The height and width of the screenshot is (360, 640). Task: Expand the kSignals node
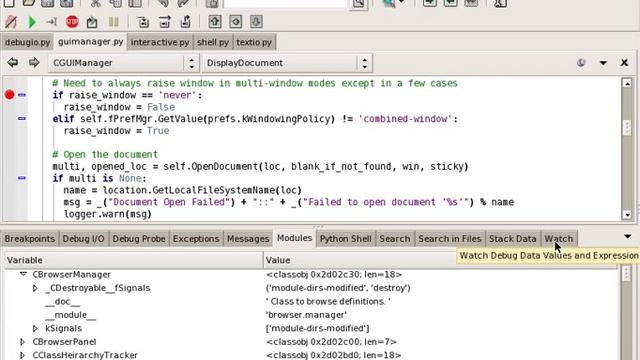pyautogui.click(x=35, y=328)
